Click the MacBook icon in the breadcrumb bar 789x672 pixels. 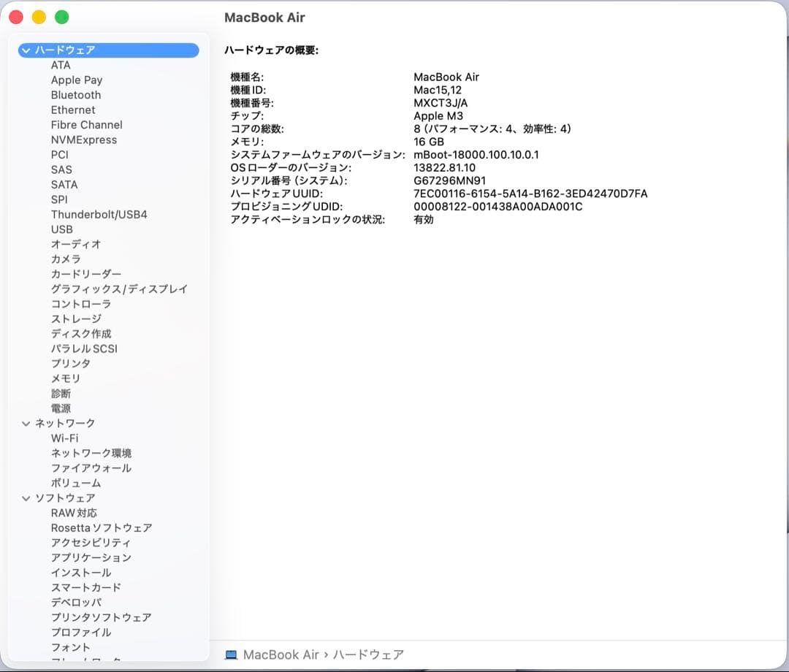click(232, 654)
